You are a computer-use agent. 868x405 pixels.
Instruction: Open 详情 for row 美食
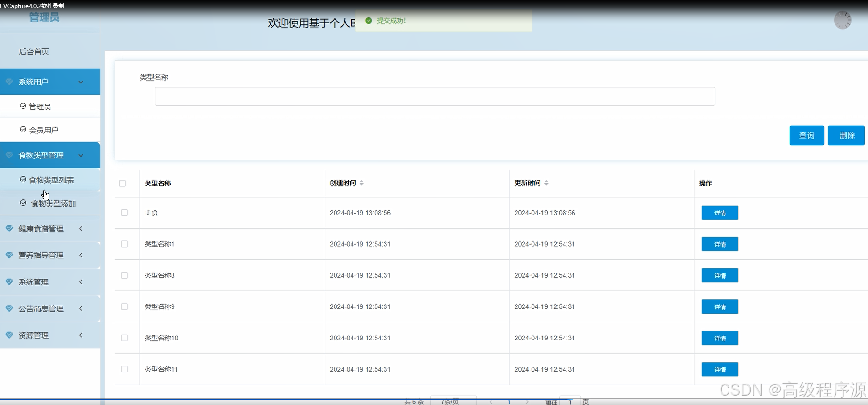[720, 213]
